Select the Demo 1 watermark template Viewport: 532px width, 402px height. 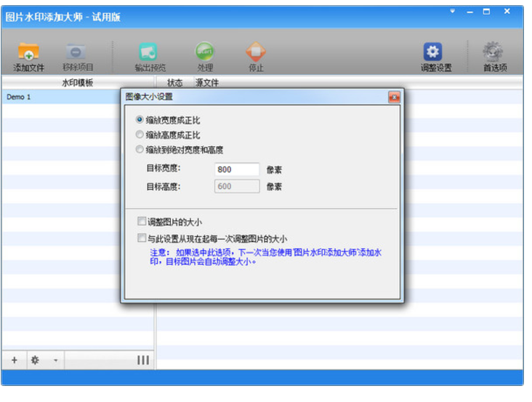20,97
